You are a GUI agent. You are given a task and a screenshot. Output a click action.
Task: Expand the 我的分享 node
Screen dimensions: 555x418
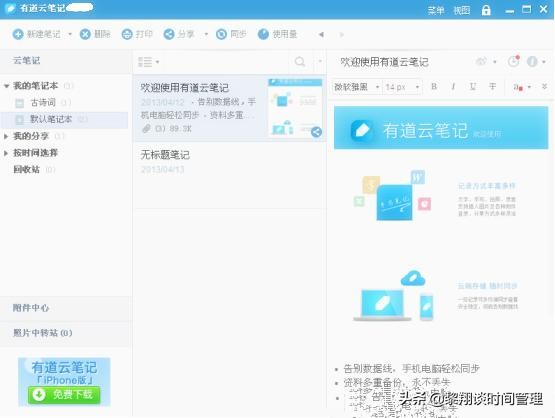(6, 136)
